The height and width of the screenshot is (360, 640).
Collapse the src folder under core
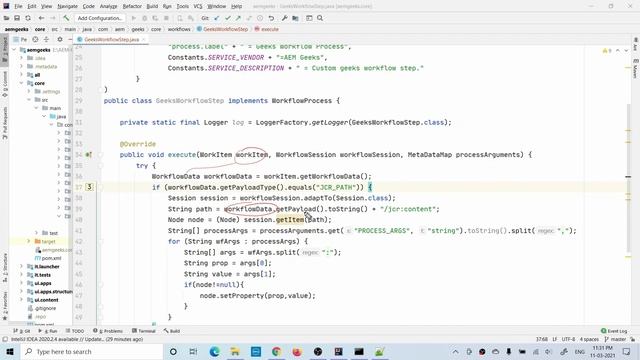pos(29,100)
